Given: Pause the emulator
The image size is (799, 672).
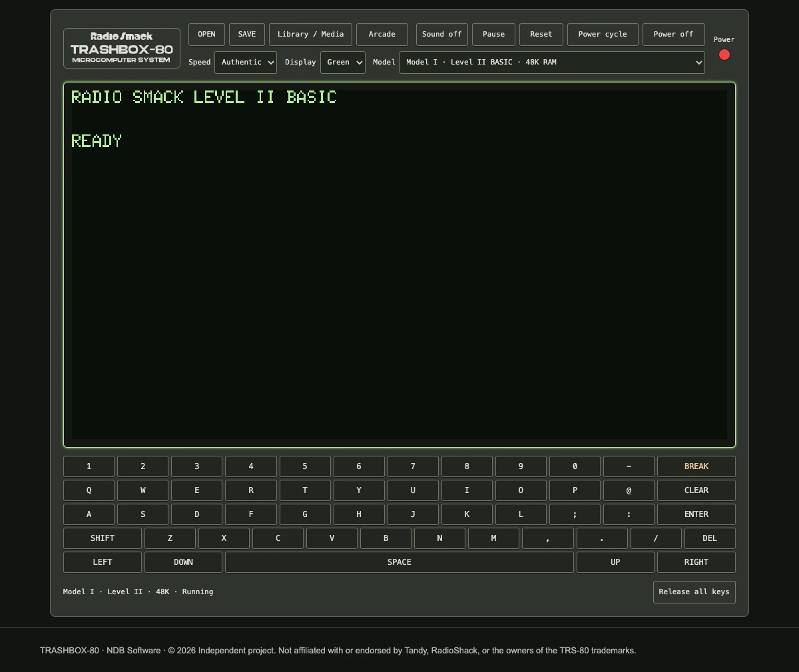Looking at the screenshot, I should tap(493, 35).
